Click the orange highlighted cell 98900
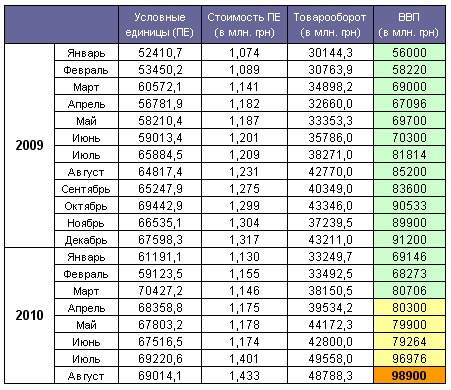Image resolution: width=451 pixels, height=390 pixels. [x=409, y=375]
